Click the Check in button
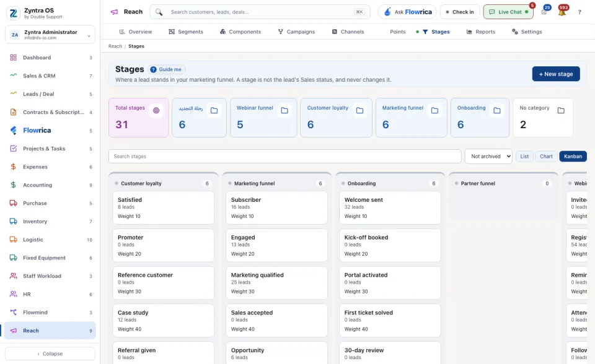 (460, 12)
